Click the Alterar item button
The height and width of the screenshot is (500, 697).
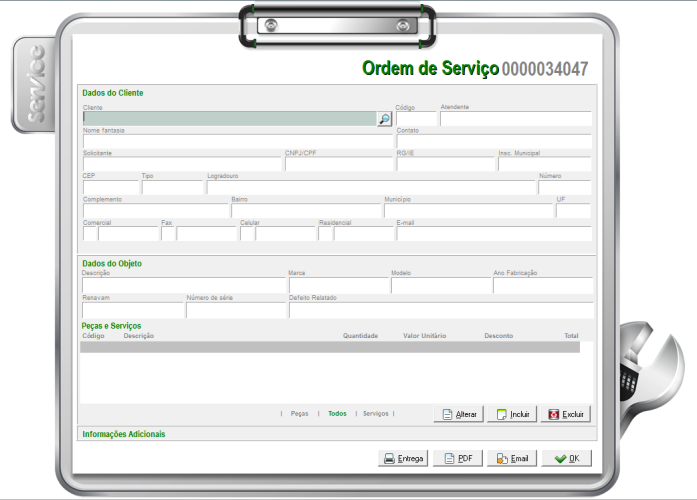pos(459,413)
